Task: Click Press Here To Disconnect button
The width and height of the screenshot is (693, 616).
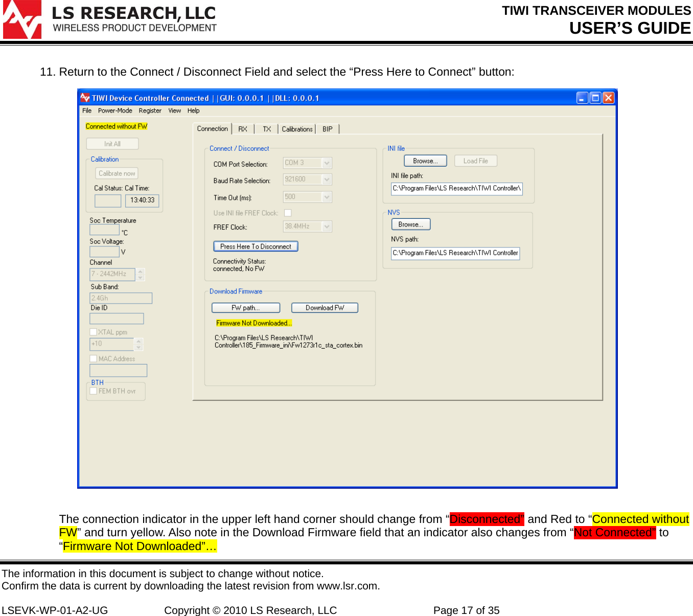Action: point(256,246)
